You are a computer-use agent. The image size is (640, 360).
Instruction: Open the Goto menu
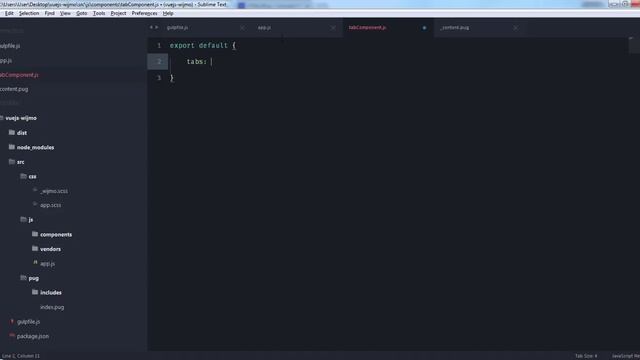coord(82,13)
